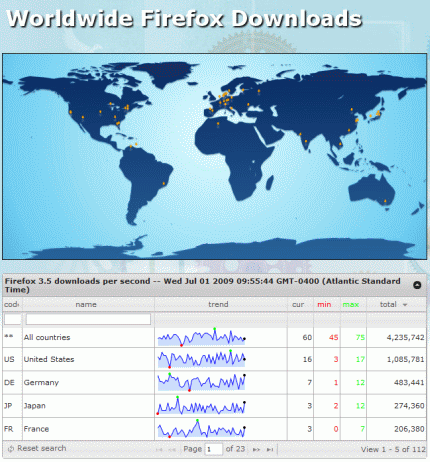The image size is (430, 462).
Task: Click the United States trend sparkline
Action: click(x=201, y=359)
